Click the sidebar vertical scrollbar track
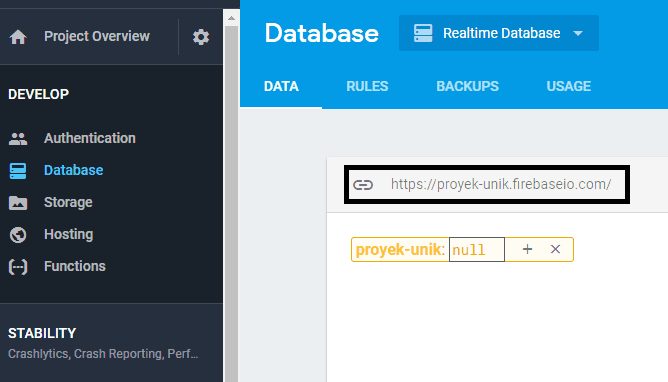The width and height of the screenshot is (668, 382). click(231, 204)
